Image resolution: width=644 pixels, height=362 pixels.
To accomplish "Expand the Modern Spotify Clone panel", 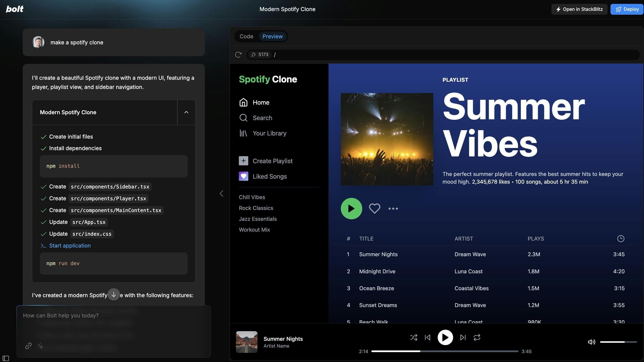I will click(x=186, y=112).
